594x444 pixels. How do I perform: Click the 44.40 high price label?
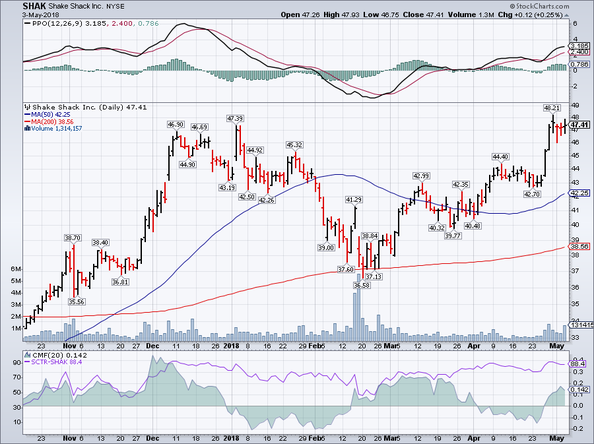[501, 156]
